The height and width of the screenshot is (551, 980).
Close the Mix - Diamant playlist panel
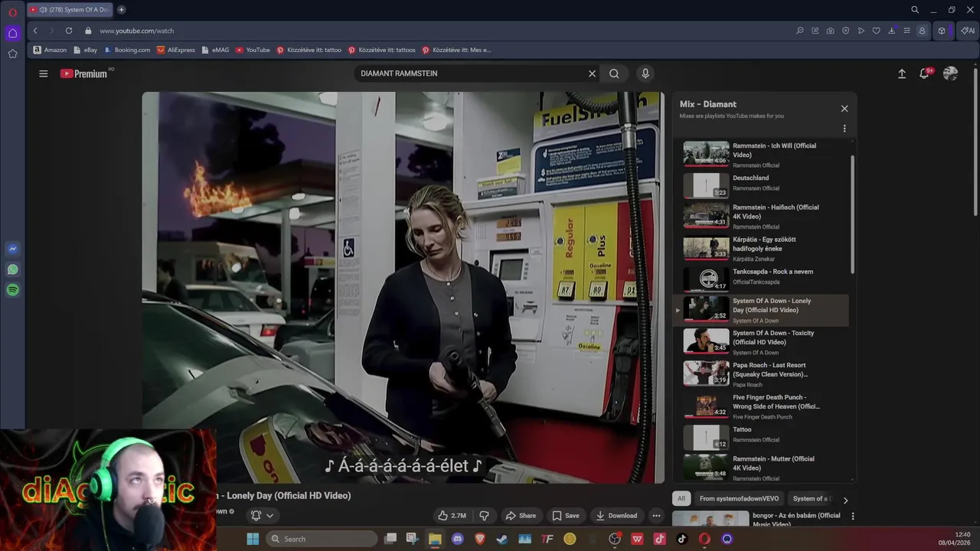pos(844,109)
